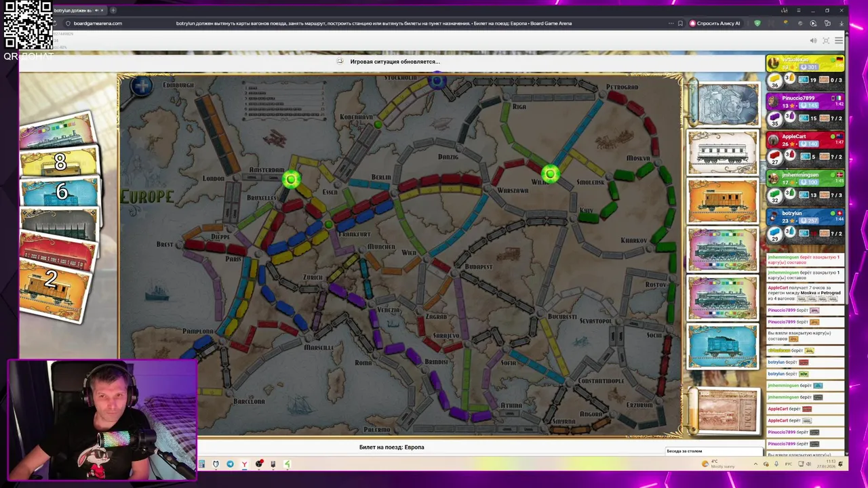
Task: Open a new browser tab
Action: click(113, 10)
